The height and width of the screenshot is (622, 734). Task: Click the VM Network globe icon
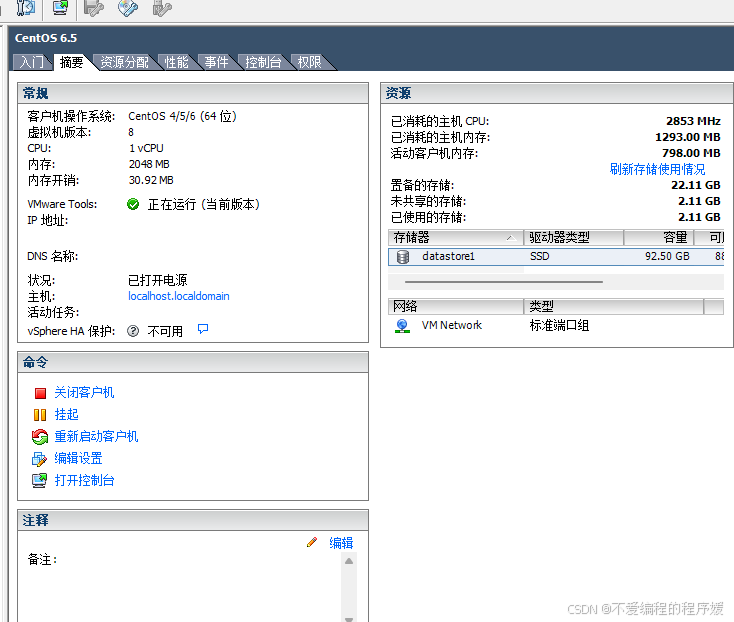coord(403,326)
